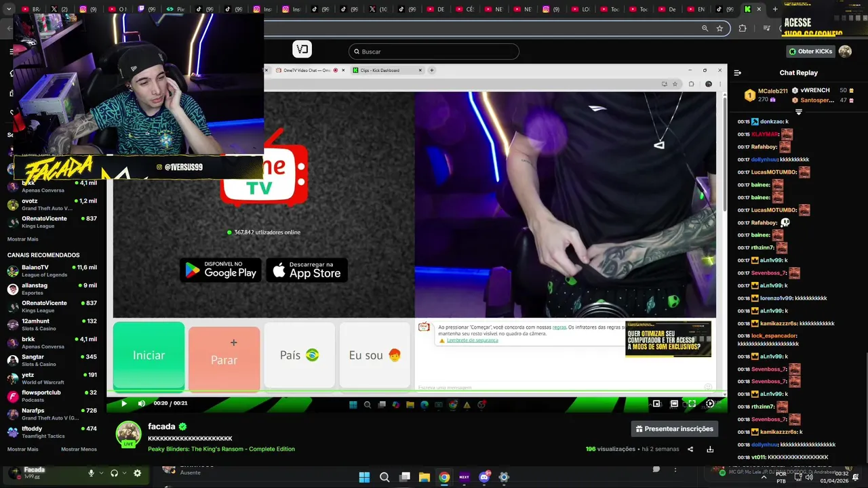Switch to the active Kick browser tab

click(x=752, y=9)
